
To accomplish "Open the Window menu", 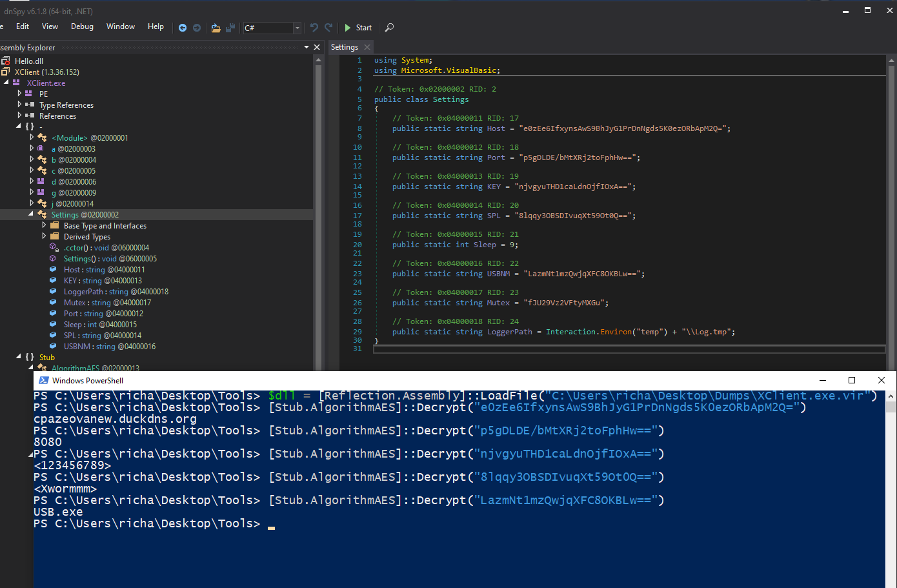I will [x=120, y=26].
